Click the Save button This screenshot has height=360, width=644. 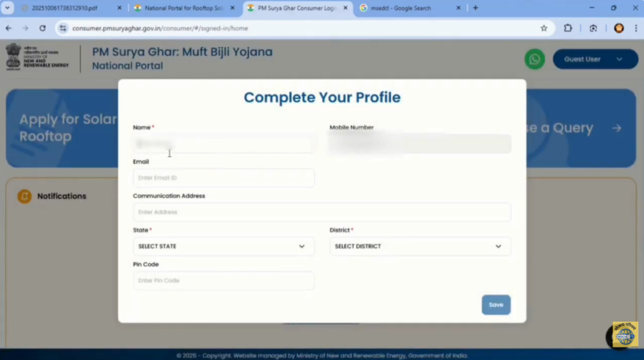click(496, 305)
